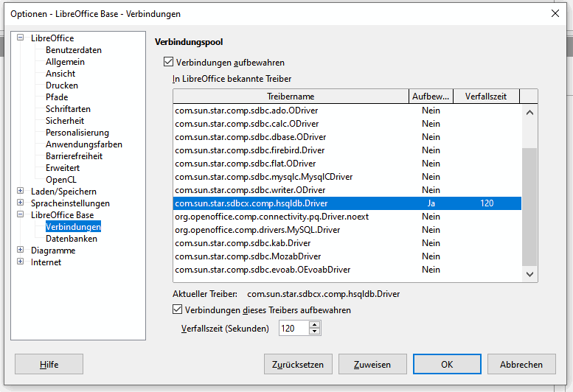Expand the Laden/Speichern node
Viewport: 573px width, 392px height.
[21, 191]
